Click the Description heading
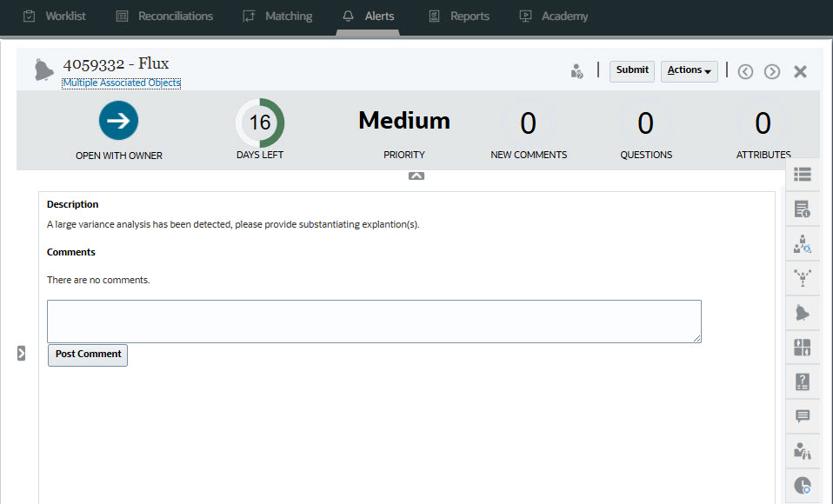833x504 pixels. (x=73, y=204)
